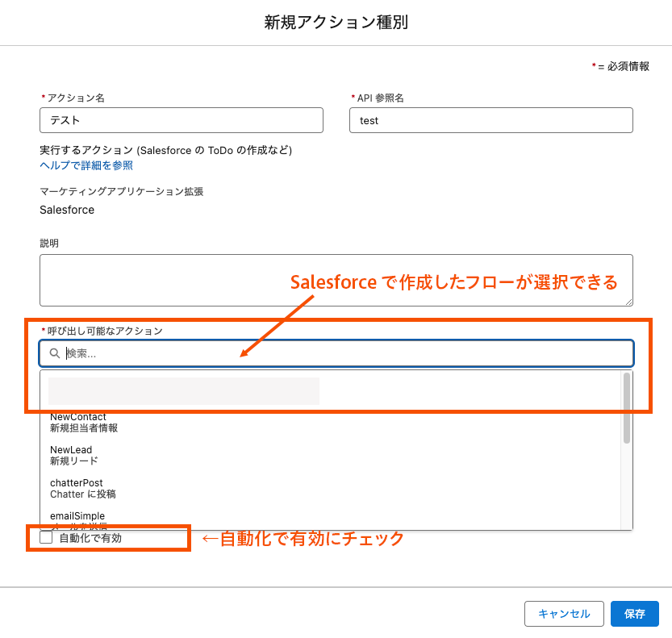Click the 自動化で有効 label text

tap(90, 538)
